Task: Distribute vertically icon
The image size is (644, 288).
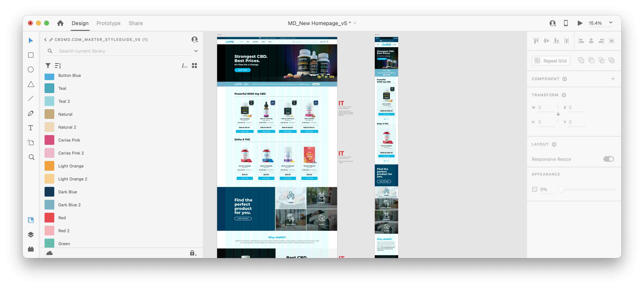Action: [x=612, y=41]
